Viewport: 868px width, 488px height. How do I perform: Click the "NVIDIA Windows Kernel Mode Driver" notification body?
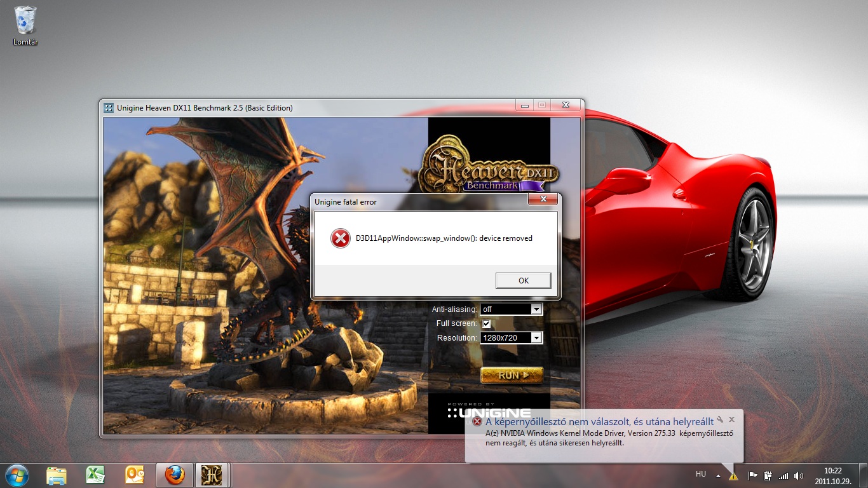pos(609,438)
